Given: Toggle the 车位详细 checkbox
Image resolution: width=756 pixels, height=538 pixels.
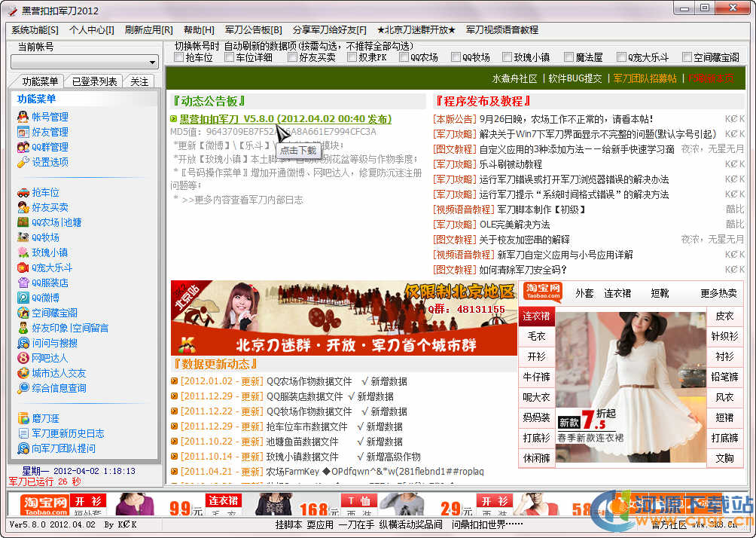Looking at the screenshot, I should (x=230, y=57).
